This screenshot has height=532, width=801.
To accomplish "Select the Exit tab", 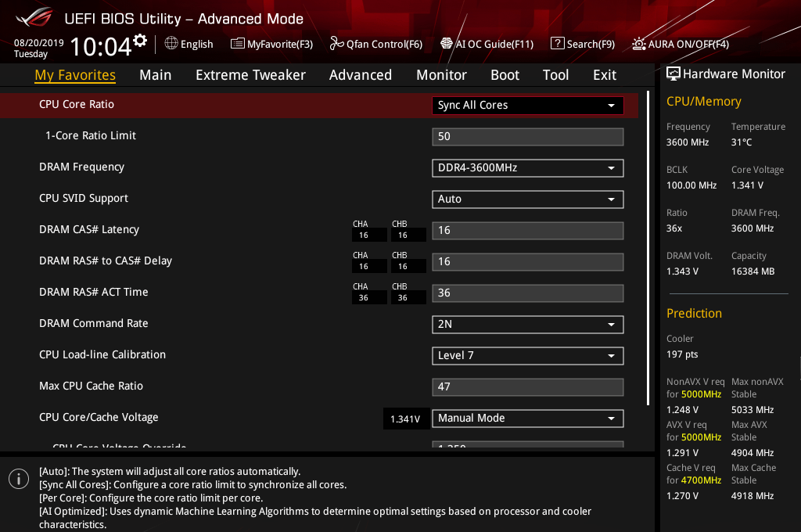I will click(605, 75).
